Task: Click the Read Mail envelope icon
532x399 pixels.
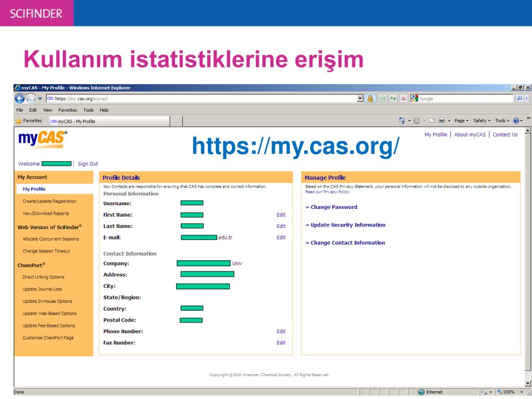Action: click(432, 121)
